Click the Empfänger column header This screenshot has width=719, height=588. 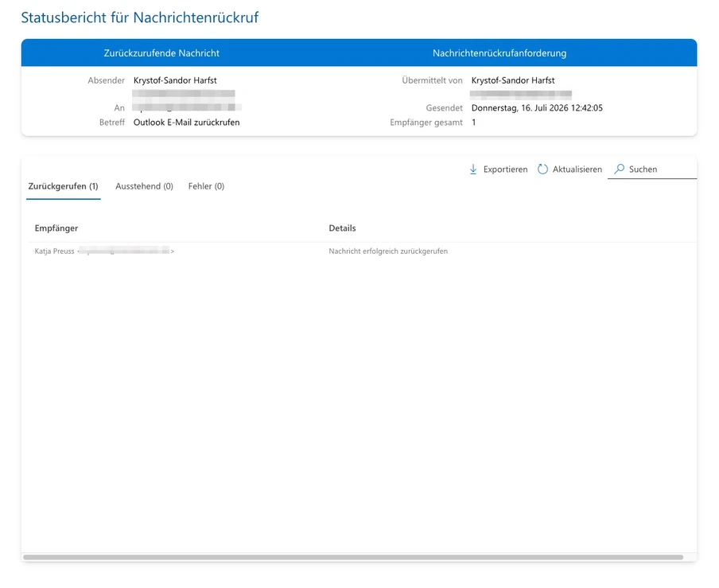[56, 228]
